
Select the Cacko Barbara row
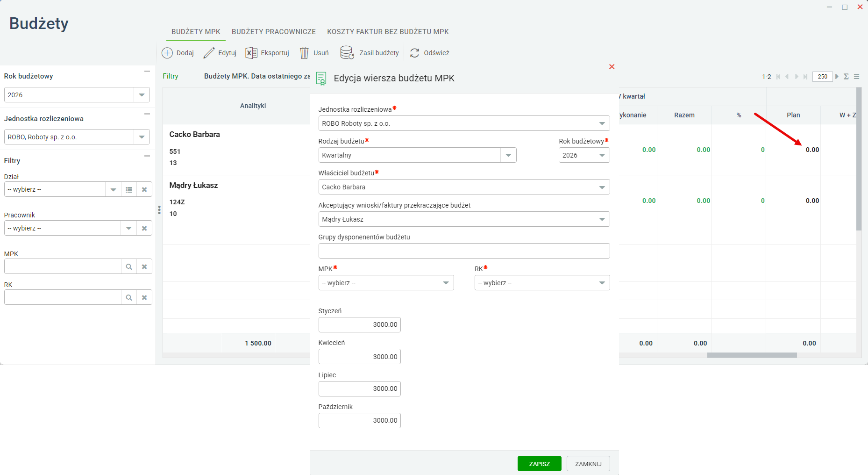[236, 150]
